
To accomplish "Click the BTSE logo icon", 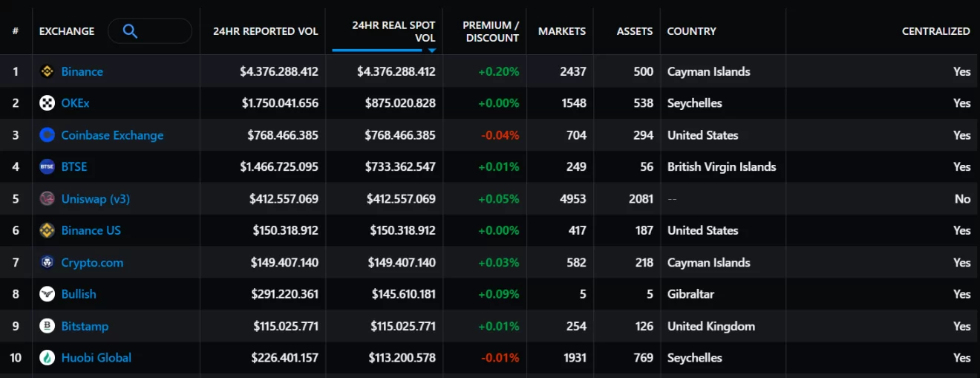I will 47,167.
